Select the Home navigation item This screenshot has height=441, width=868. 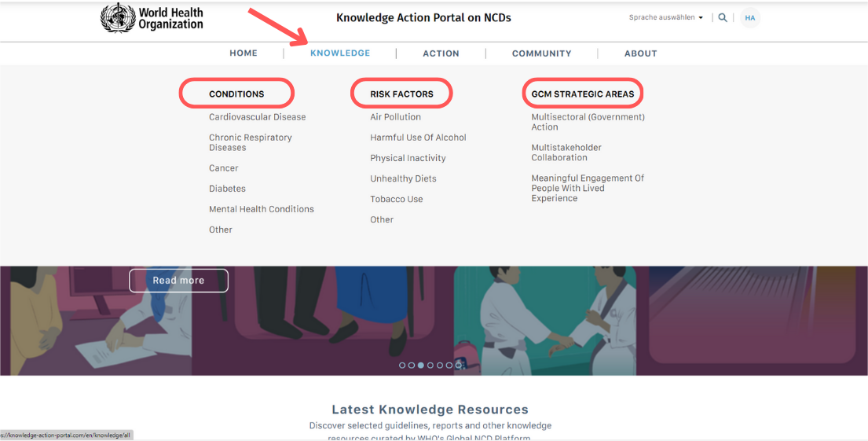point(244,53)
